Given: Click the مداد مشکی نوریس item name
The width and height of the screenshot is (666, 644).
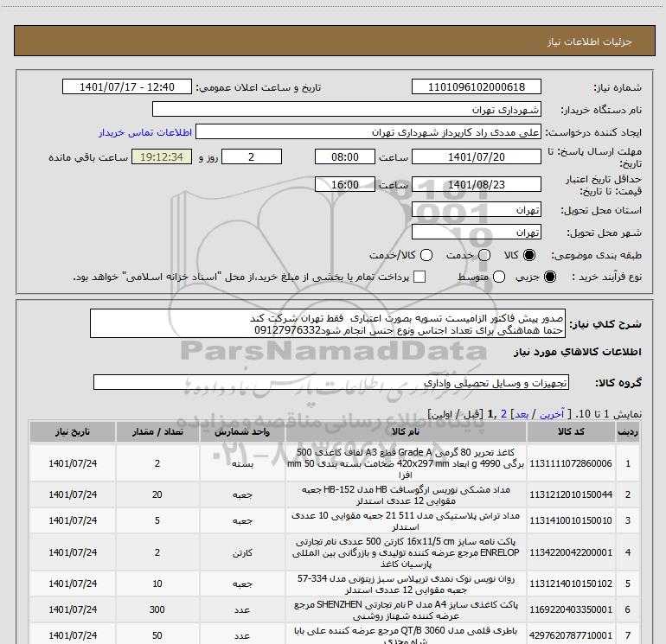Looking at the screenshot, I should pyautogui.click(x=406, y=495).
